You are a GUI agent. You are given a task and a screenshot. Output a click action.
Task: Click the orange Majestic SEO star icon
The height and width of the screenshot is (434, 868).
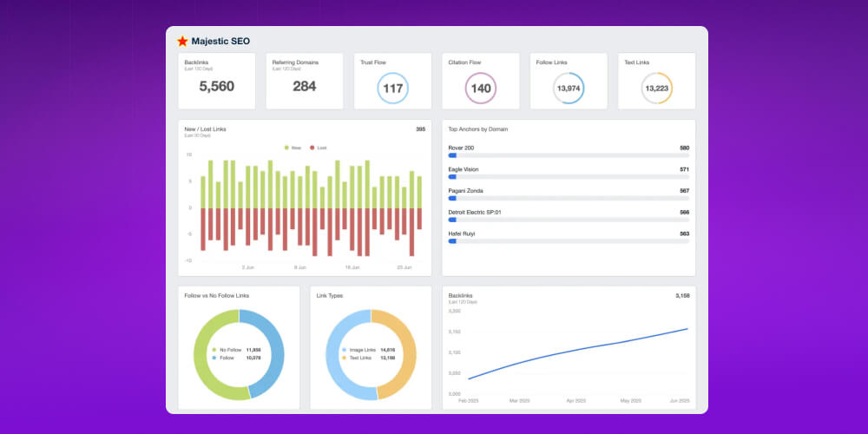[182, 41]
